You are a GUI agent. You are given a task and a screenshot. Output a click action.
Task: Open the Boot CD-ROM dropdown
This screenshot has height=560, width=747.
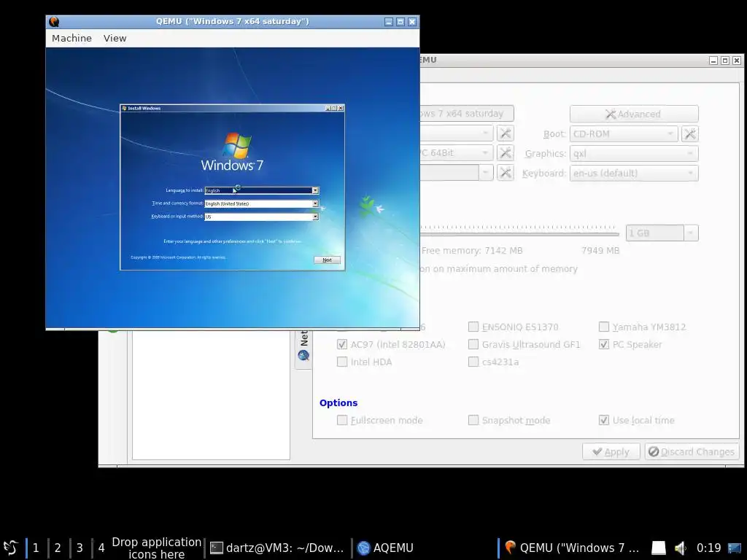tap(623, 134)
